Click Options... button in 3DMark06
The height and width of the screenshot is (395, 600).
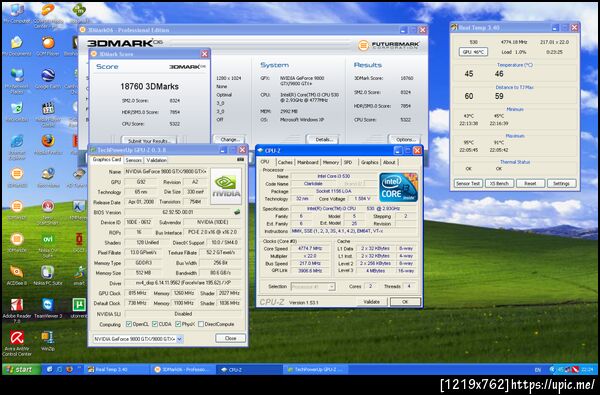click(x=405, y=139)
